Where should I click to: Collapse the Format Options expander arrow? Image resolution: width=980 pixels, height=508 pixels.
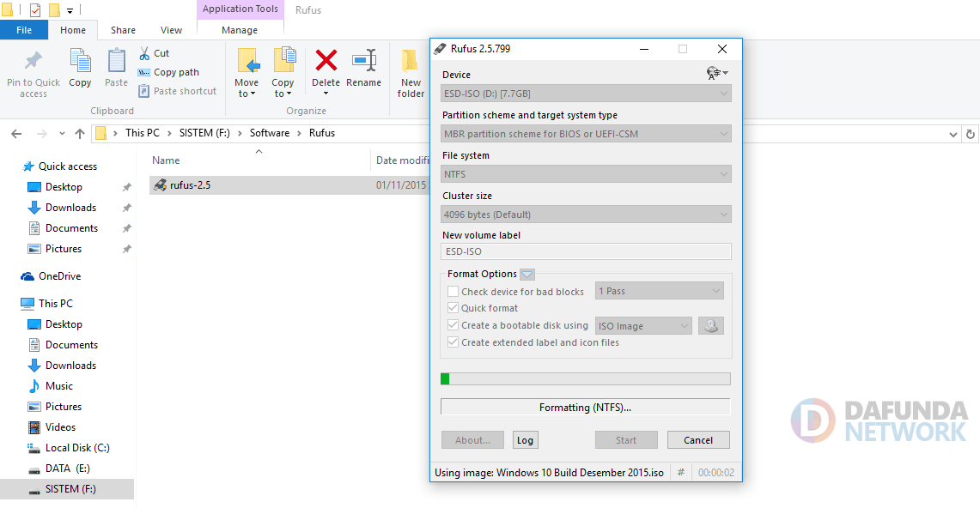pyautogui.click(x=527, y=275)
